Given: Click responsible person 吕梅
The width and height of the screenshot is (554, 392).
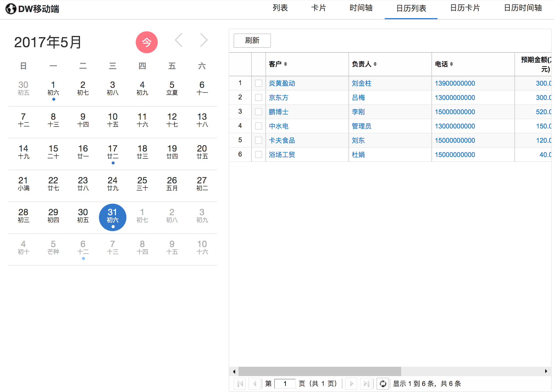Looking at the screenshot, I should 358,97.
